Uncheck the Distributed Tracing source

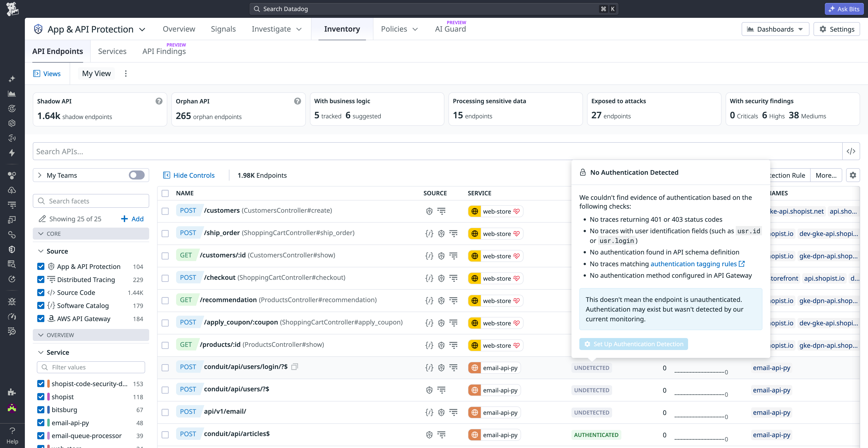(x=41, y=280)
